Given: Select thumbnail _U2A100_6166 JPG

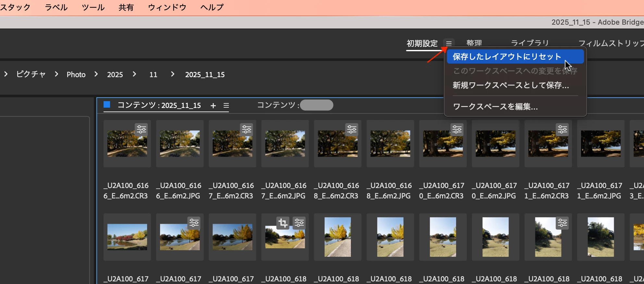Looking at the screenshot, I should [x=180, y=144].
